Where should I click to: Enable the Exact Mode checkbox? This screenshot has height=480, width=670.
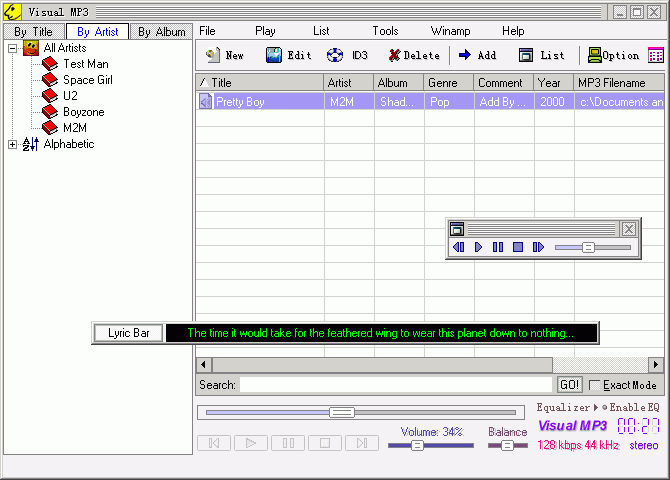pyautogui.click(x=595, y=385)
